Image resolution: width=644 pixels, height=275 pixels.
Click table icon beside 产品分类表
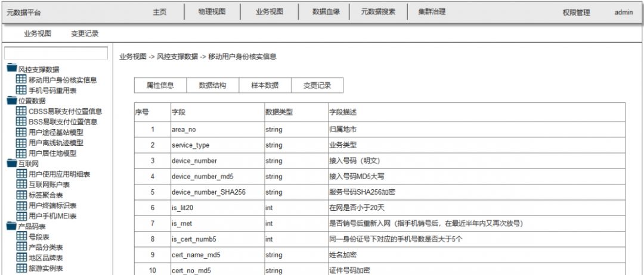tap(21, 247)
